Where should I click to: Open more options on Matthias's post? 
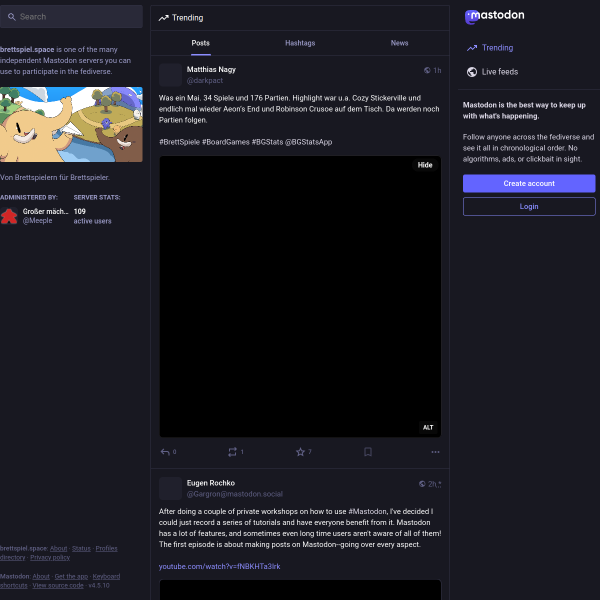pos(435,452)
